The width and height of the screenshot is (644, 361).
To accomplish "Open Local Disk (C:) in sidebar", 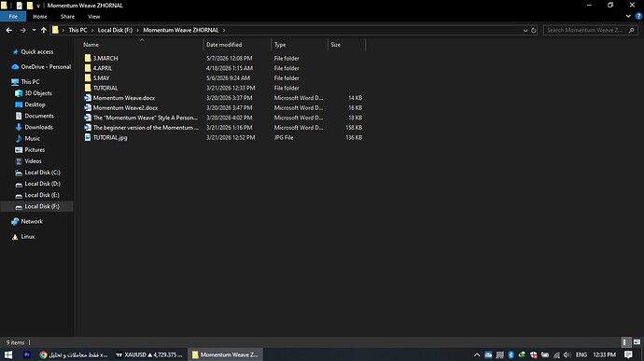I will click(x=42, y=172).
